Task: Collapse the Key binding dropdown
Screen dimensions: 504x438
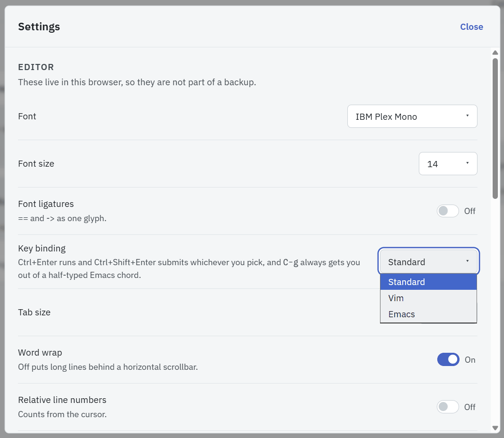Action: tap(428, 261)
